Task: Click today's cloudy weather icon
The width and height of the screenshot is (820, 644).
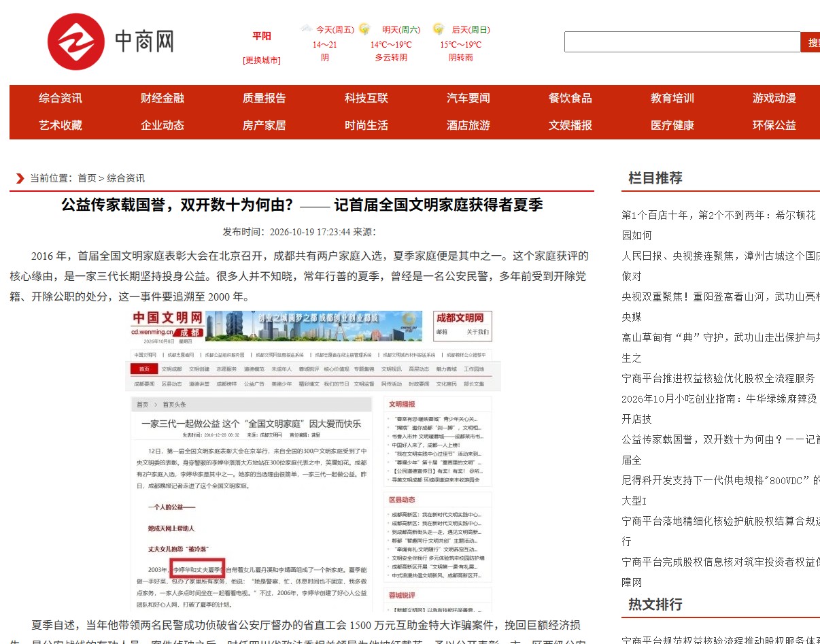Action: point(307,29)
